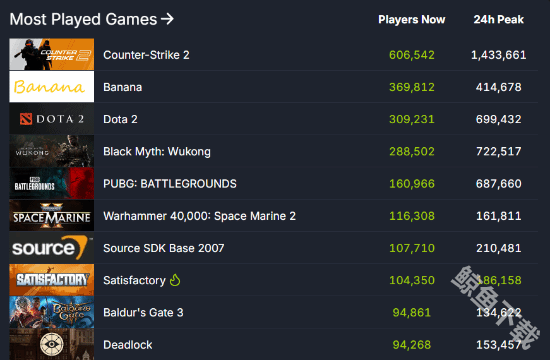This screenshot has width=550, height=360.
Task: Click the trending flame icon next to Satisfactory
Action: (x=175, y=280)
